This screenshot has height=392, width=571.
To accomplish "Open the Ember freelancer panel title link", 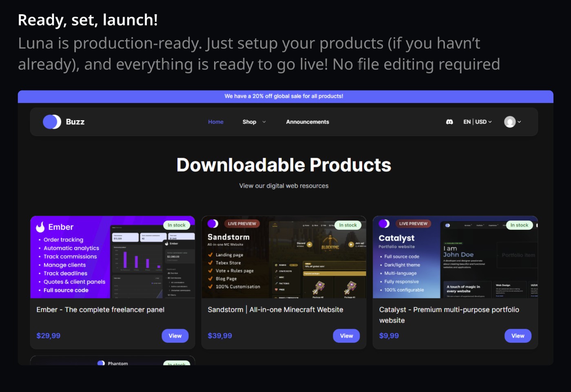I will tap(100, 310).
